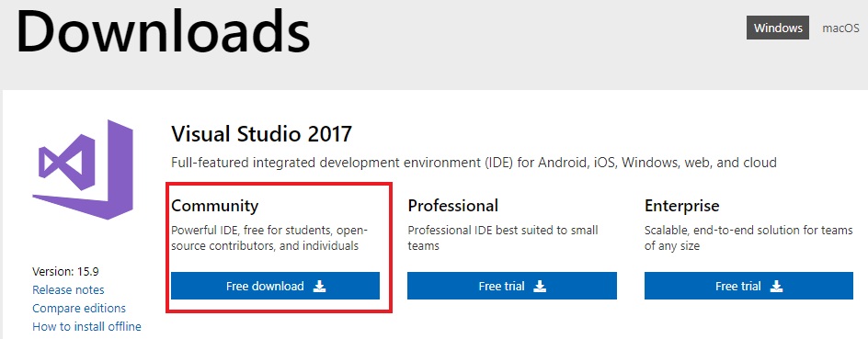Click the Full-featured IDE description line
This screenshot has height=339, width=868.
[474, 163]
